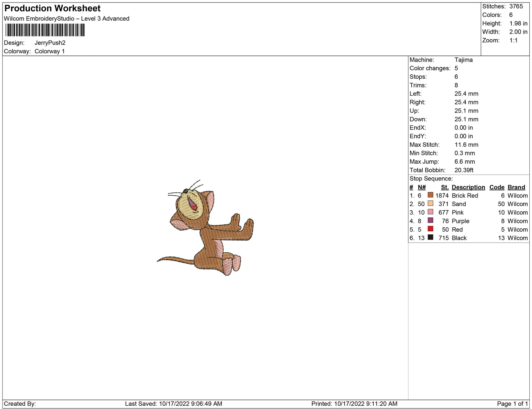Image resolution: width=532 pixels, height=409 pixels.
Task: Select the max stitch value "11.6 mm"
Action: pyautogui.click(x=466, y=145)
